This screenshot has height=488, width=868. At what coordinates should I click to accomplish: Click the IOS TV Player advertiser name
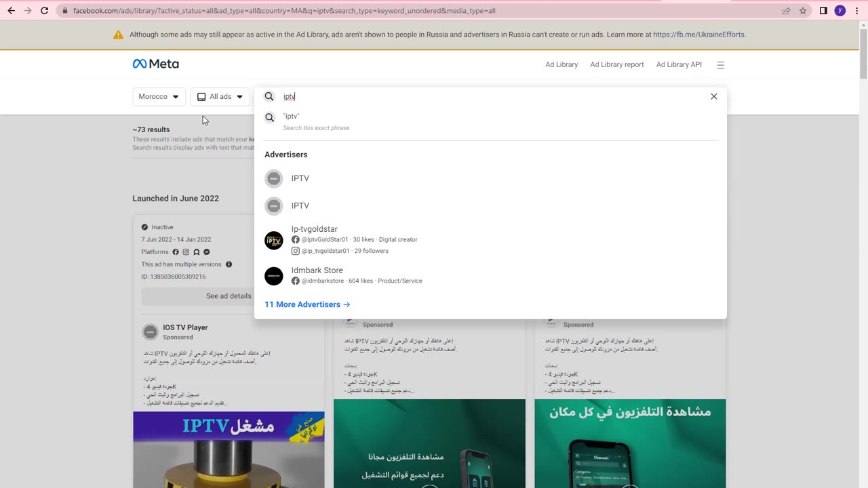(x=185, y=327)
